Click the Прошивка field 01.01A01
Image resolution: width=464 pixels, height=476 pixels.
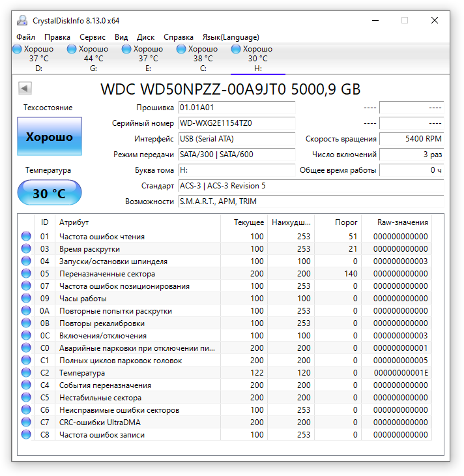pyautogui.click(x=237, y=108)
